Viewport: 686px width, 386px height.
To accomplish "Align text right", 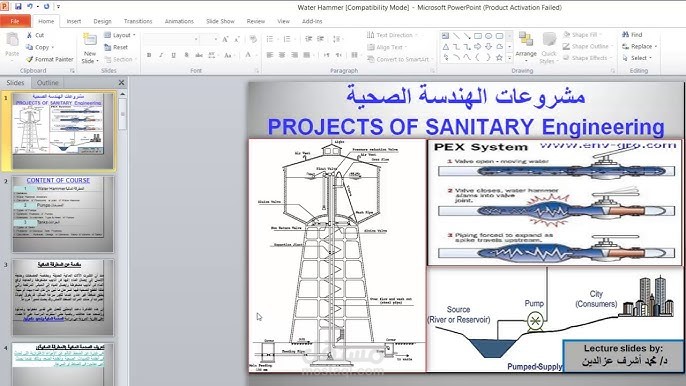I will 294,55.
